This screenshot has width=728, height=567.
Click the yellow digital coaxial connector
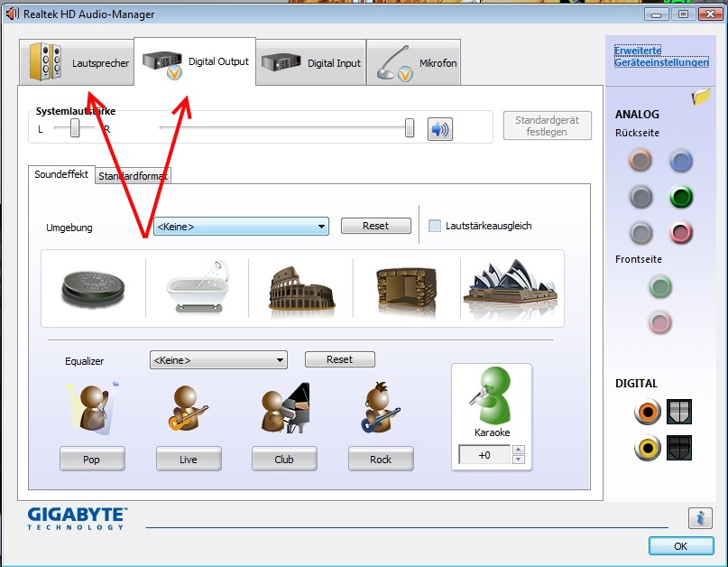pos(648,448)
